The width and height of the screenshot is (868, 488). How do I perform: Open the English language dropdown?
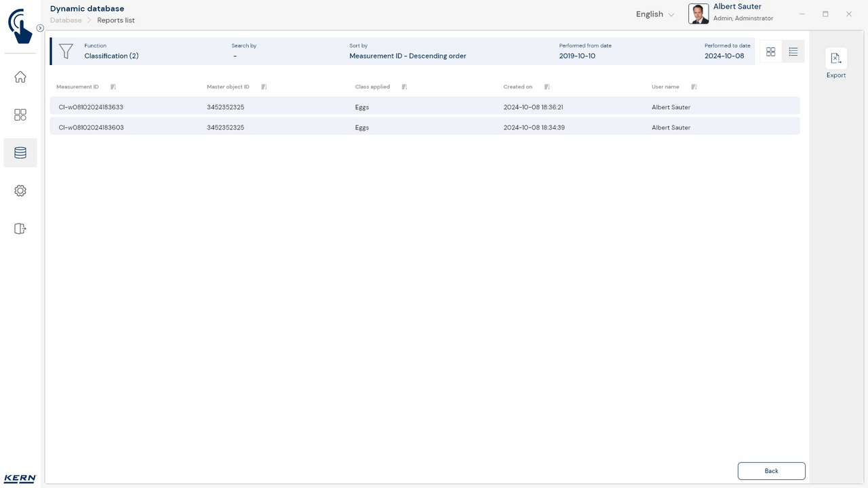pyautogui.click(x=654, y=14)
